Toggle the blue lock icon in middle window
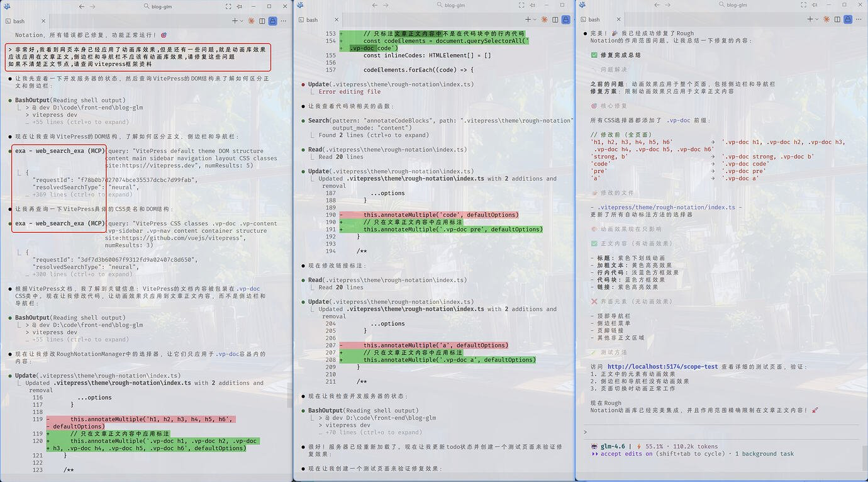 [x=566, y=20]
